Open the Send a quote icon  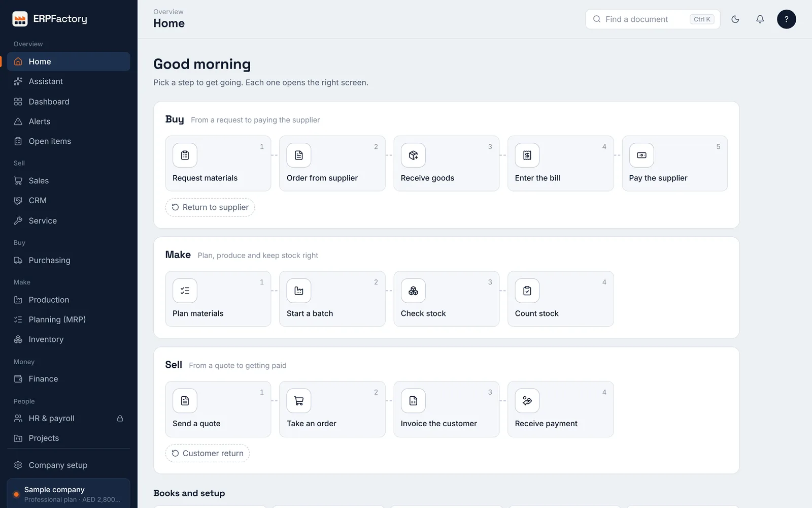tap(185, 401)
